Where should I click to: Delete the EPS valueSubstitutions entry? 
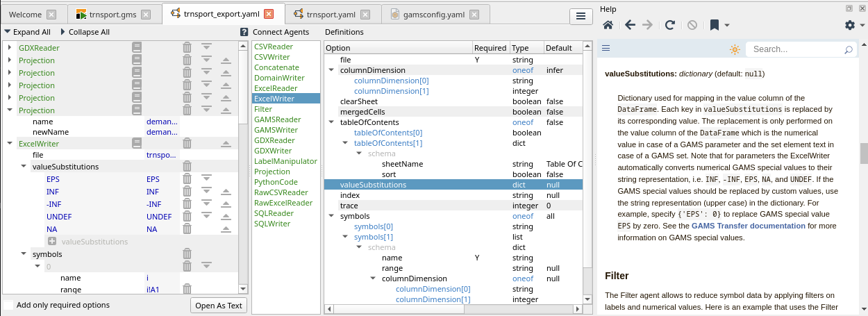tap(187, 179)
